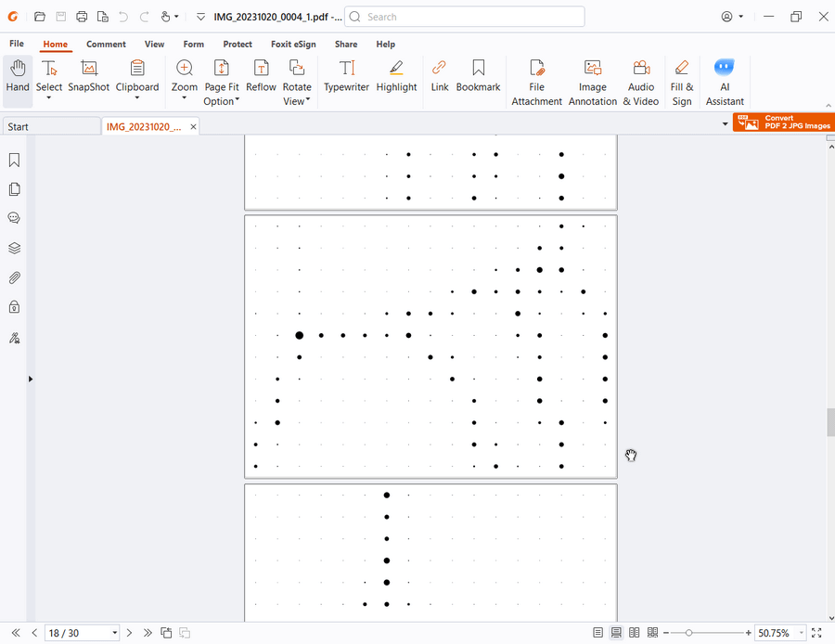Select the Typewriter tool
Image resolution: width=835 pixels, height=644 pixels.
click(346, 76)
